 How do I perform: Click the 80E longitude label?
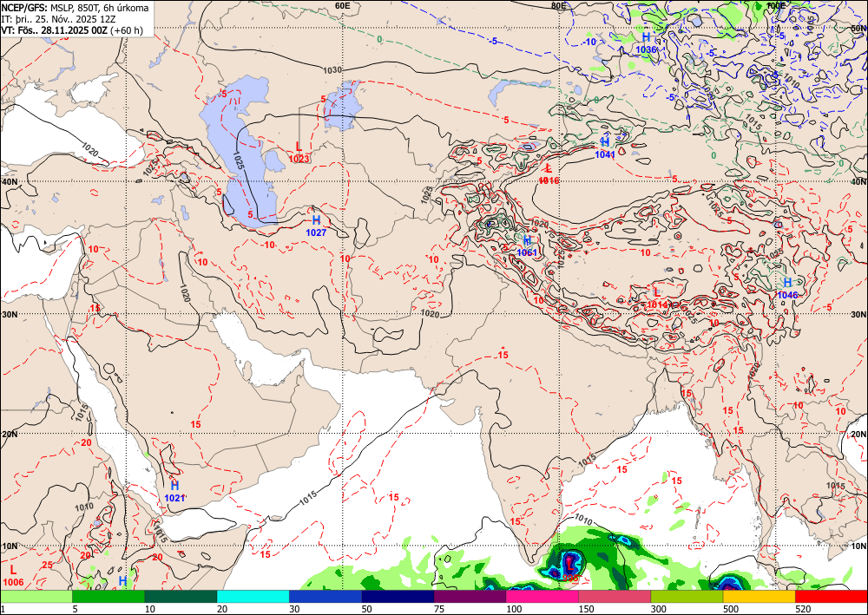click(x=558, y=5)
